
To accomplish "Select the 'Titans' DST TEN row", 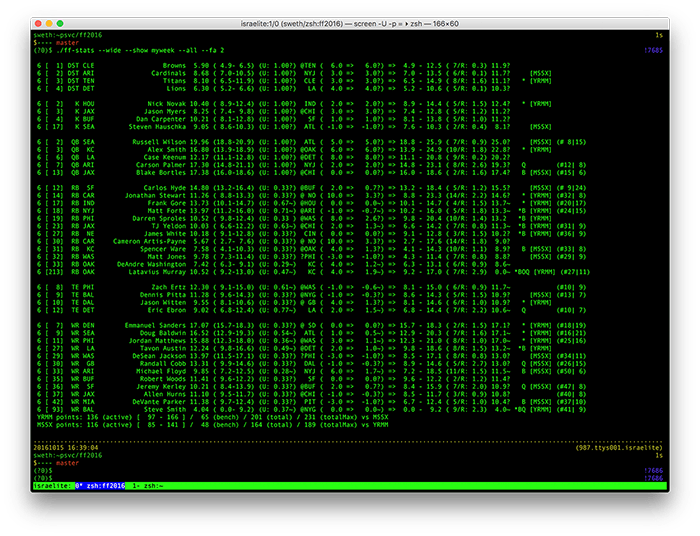I will 294,81.
